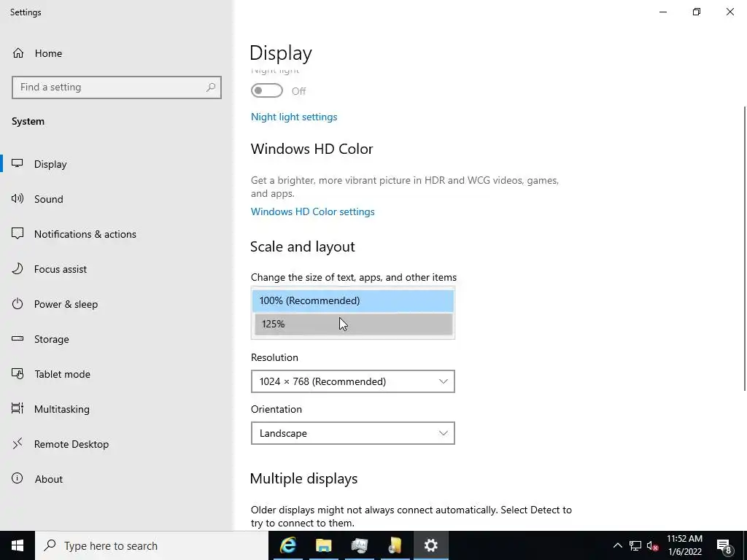The image size is (747, 560).
Task: Click the Multitasking icon
Action: click(x=18, y=408)
